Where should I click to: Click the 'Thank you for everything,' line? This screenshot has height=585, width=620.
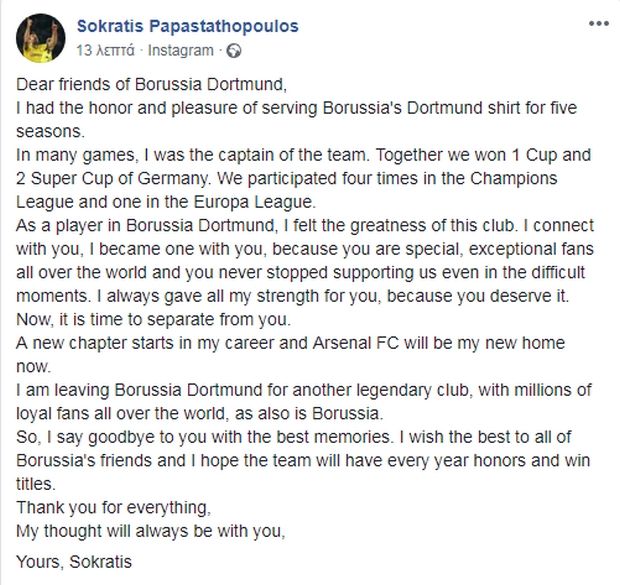click(x=113, y=507)
